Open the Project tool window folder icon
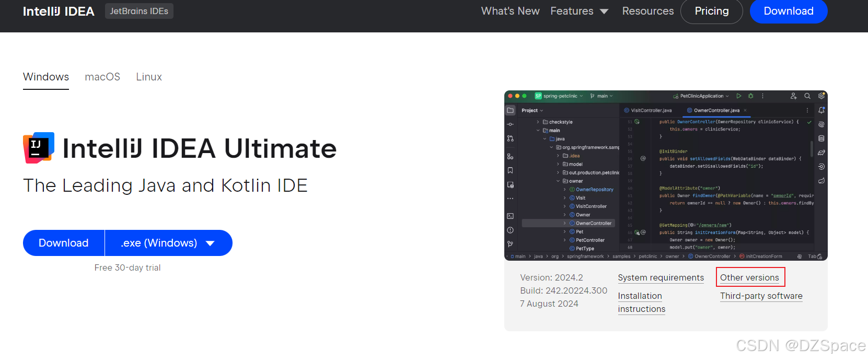868x361 pixels. click(511, 110)
